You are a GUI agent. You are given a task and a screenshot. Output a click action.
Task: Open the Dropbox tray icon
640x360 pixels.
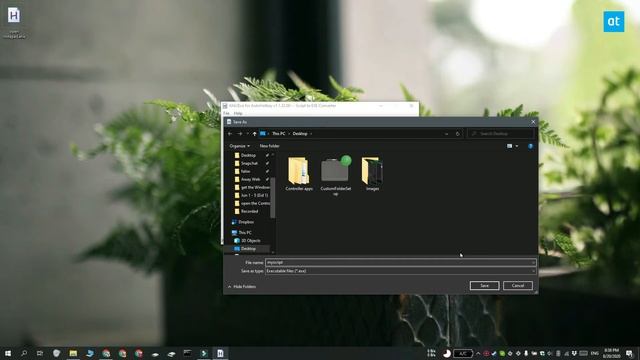(x=574, y=353)
